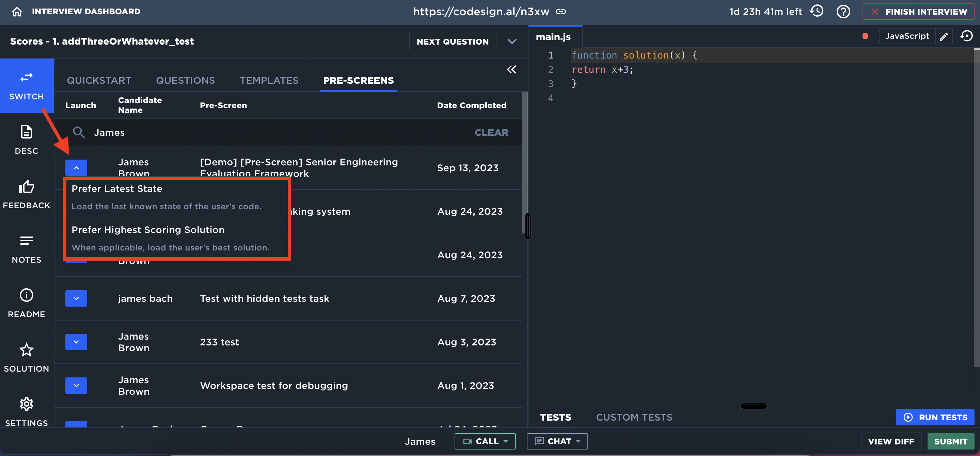Collapse the launch menu for Sep 13 row
The image size is (980, 456).
click(76, 168)
